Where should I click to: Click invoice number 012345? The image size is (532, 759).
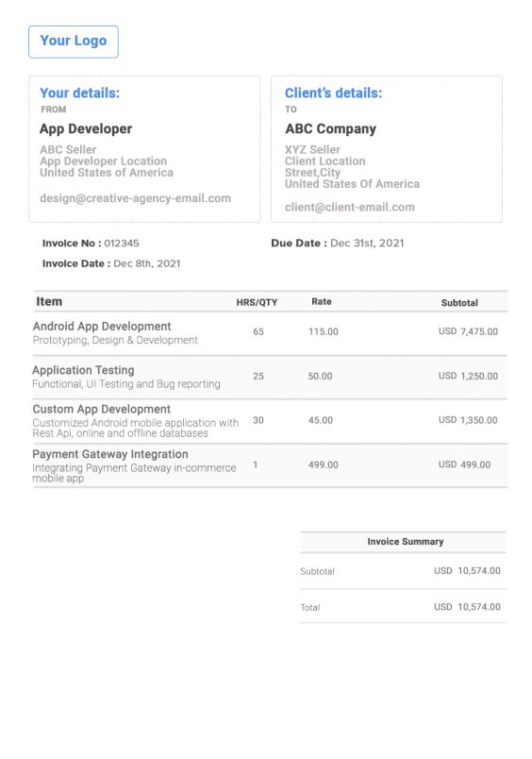point(122,243)
